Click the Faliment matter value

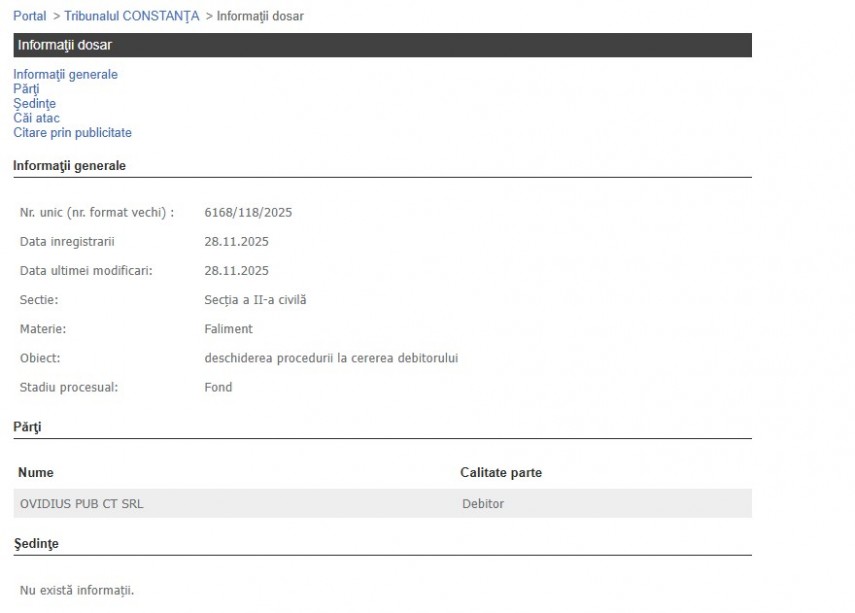click(228, 329)
